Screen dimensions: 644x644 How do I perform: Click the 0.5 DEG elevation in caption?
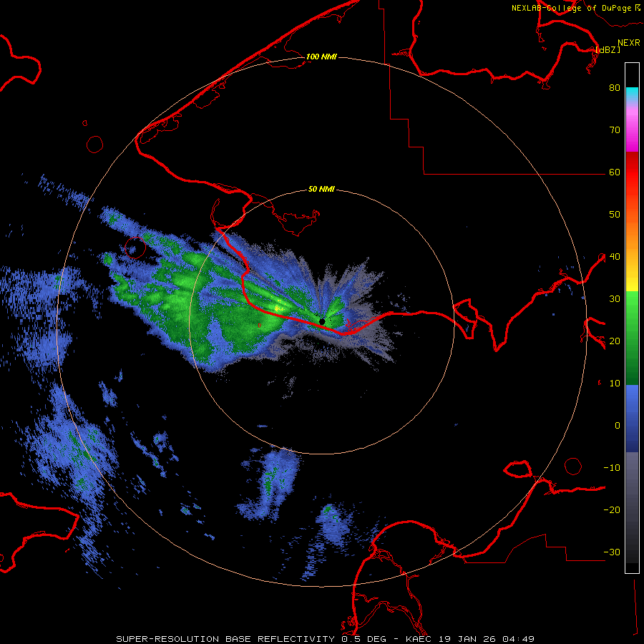tap(364, 639)
